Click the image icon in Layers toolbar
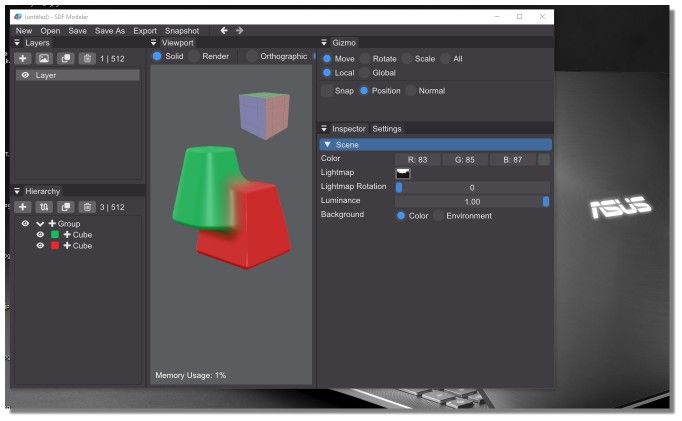 44,59
